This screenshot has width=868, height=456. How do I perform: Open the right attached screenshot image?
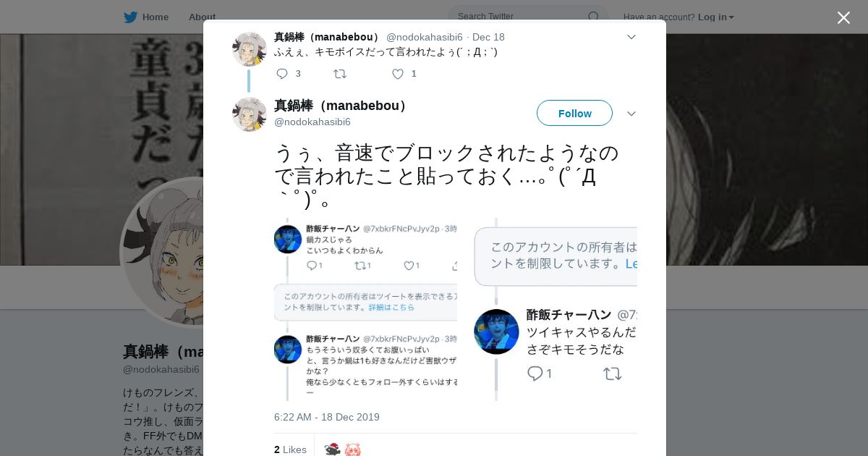click(x=556, y=310)
